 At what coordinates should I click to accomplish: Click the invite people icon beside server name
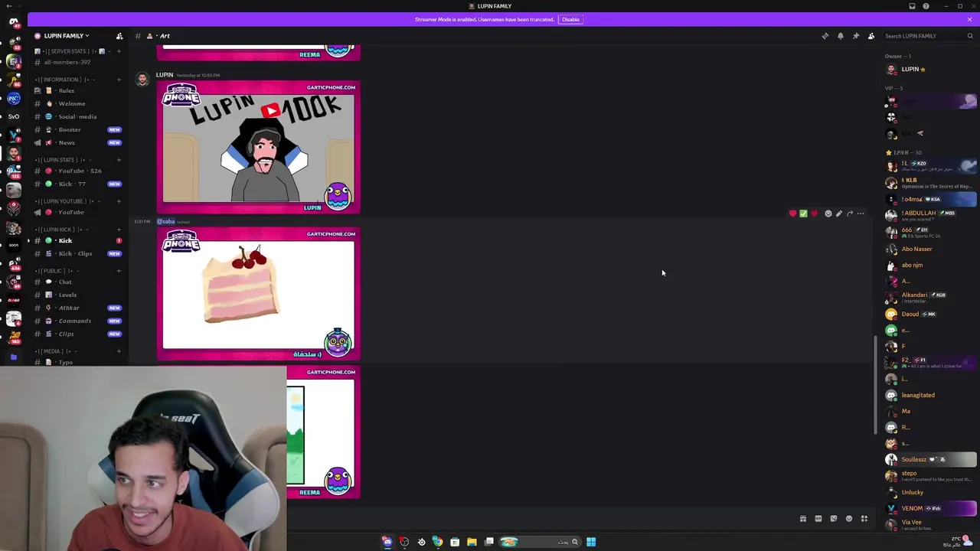(119, 36)
